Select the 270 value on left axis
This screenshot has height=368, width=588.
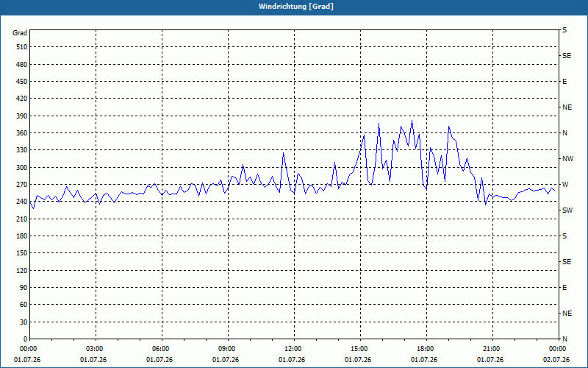click(22, 185)
